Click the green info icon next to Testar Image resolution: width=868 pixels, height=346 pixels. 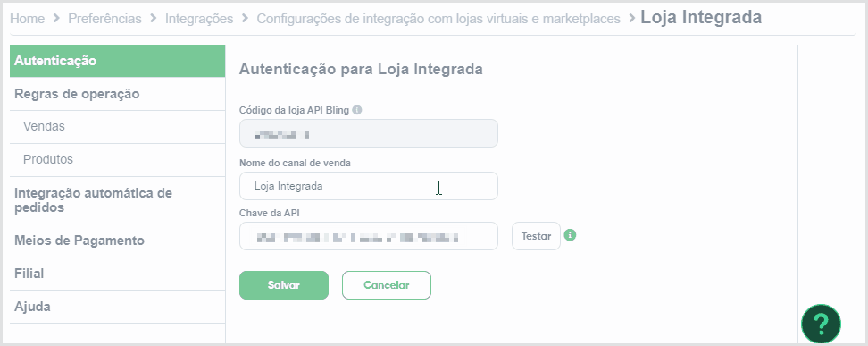point(570,235)
